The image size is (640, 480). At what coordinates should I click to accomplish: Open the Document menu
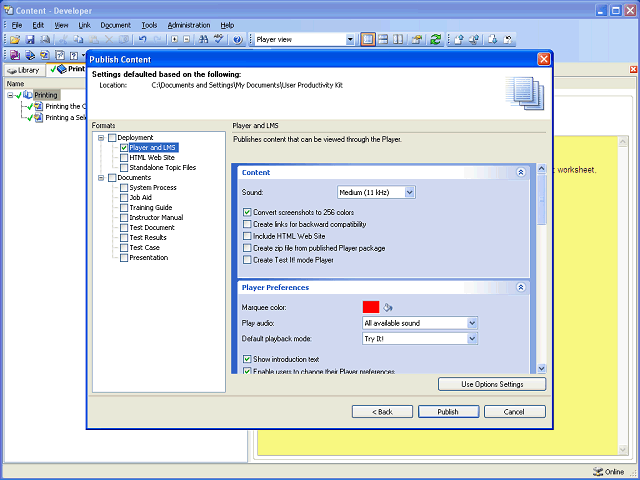click(x=116, y=25)
